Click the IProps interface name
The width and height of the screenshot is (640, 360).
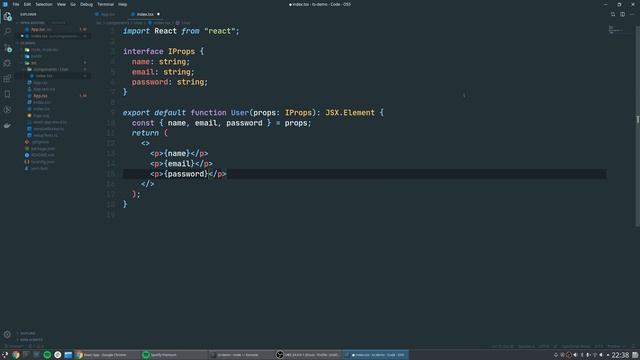click(x=181, y=51)
